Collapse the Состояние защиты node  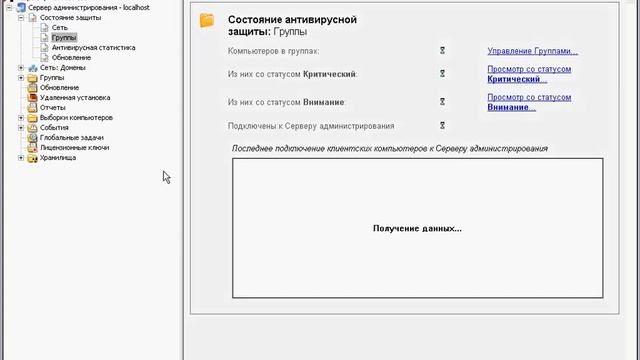[x=21, y=18]
